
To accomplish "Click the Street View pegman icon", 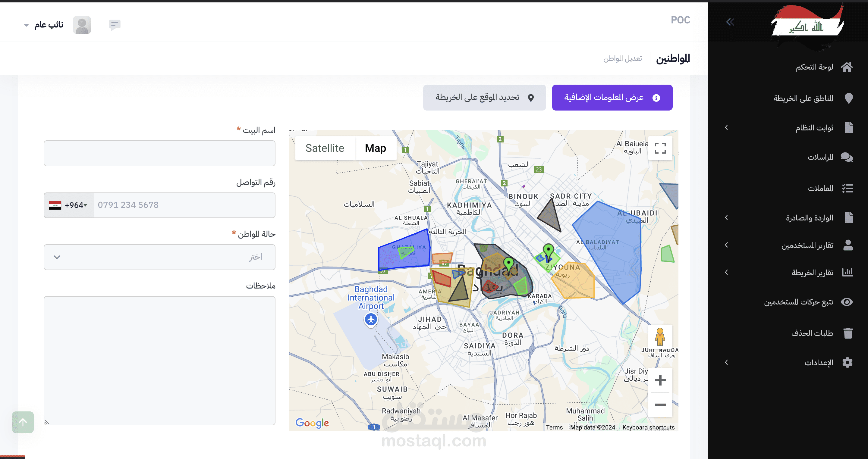I will pos(660,337).
